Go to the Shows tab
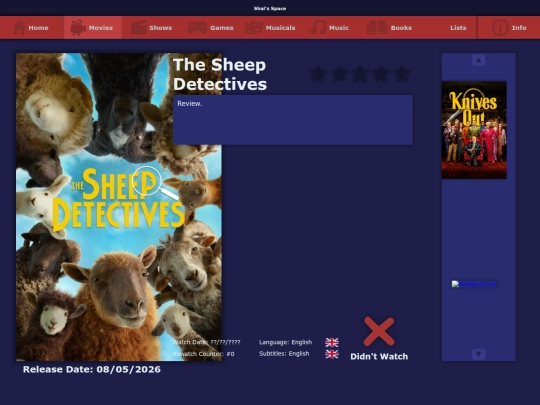This screenshot has width=540, height=405. (x=152, y=28)
